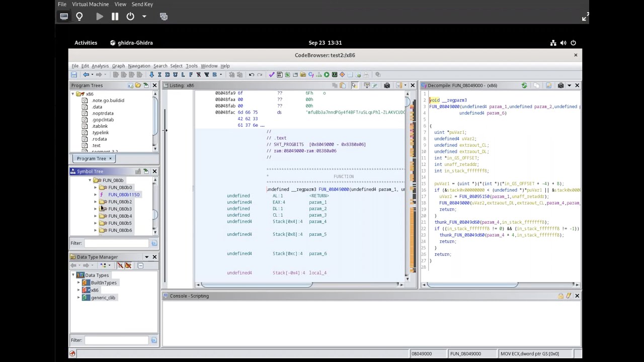Open the clock showing Sep 23 13:31
This screenshot has width=644, height=362.
pos(325,43)
